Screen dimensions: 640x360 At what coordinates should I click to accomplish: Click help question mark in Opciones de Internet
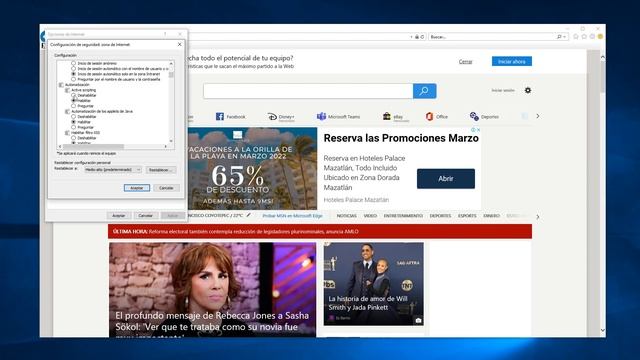pyautogui.click(x=165, y=34)
